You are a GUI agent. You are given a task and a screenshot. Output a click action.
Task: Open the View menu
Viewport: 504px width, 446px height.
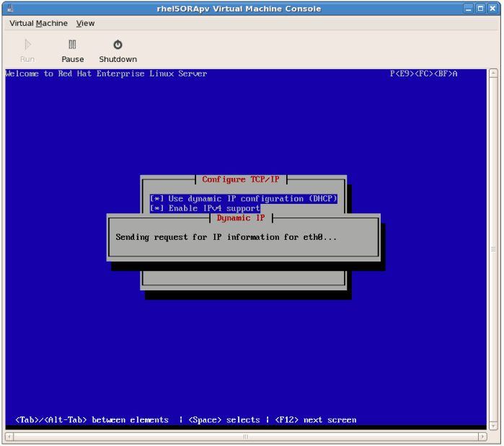tap(85, 23)
